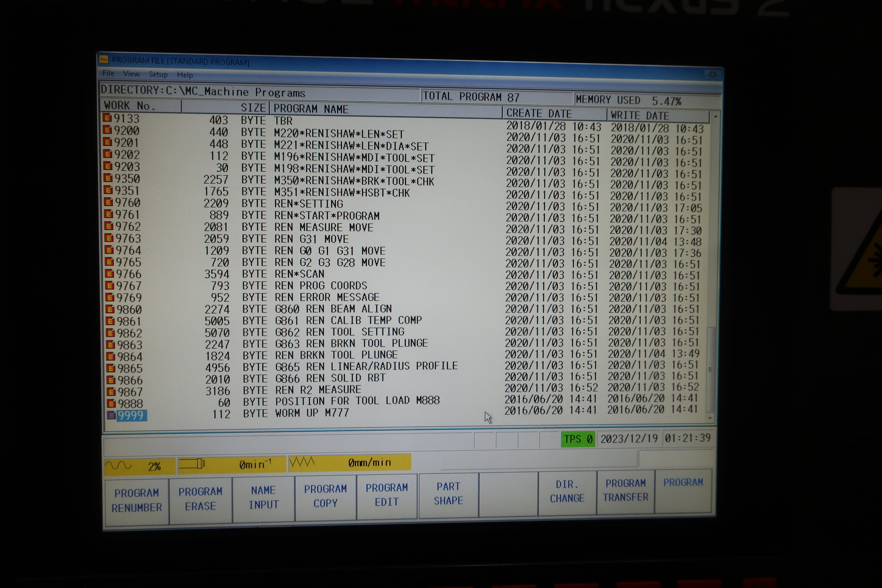This screenshot has height=588, width=882.
Task: Click the Pro application icon in title bar
Action: coord(104,60)
